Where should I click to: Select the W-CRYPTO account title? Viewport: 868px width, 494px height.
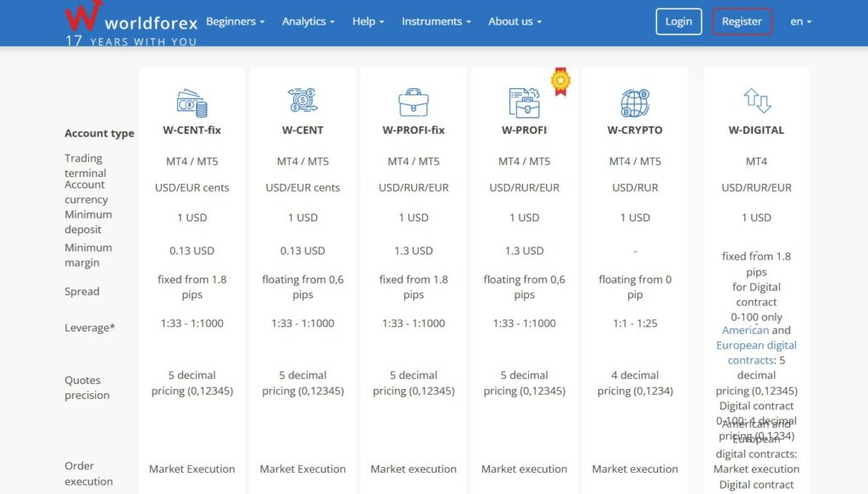point(635,130)
